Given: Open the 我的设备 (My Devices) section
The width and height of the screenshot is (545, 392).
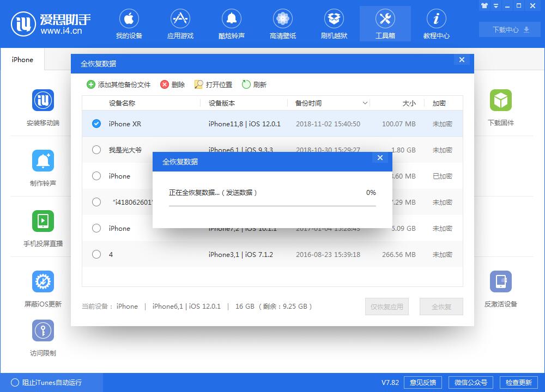Looking at the screenshot, I should (129, 23).
